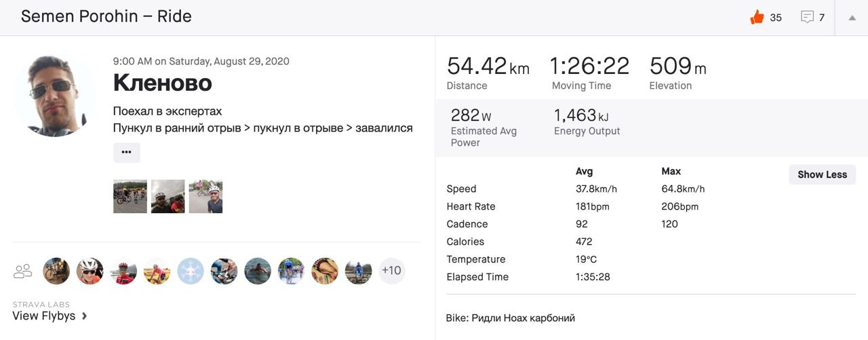Click the kudos count 35
868x340 pixels.
(776, 18)
